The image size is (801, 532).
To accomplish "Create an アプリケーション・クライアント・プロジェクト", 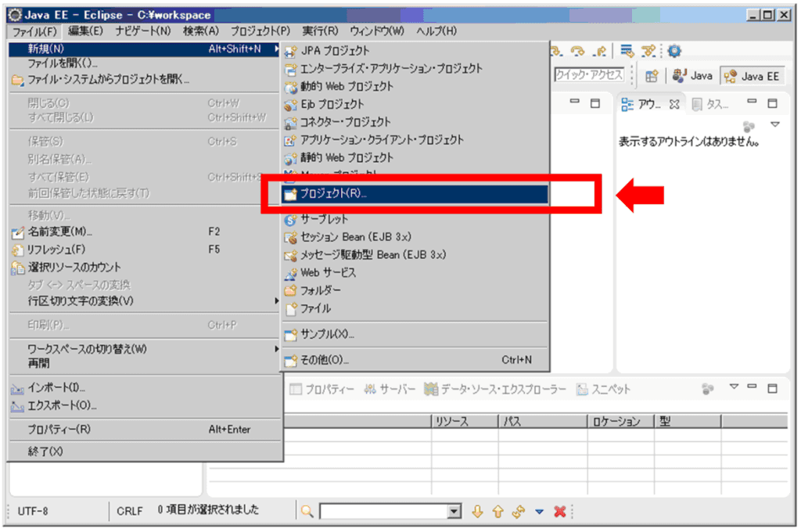I will (415, 140).
